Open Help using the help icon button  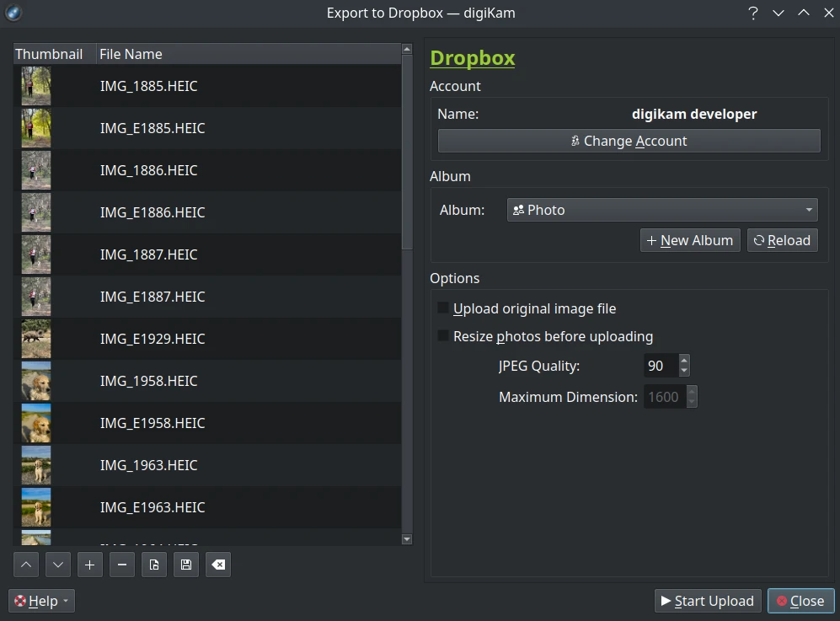point(19,601)
